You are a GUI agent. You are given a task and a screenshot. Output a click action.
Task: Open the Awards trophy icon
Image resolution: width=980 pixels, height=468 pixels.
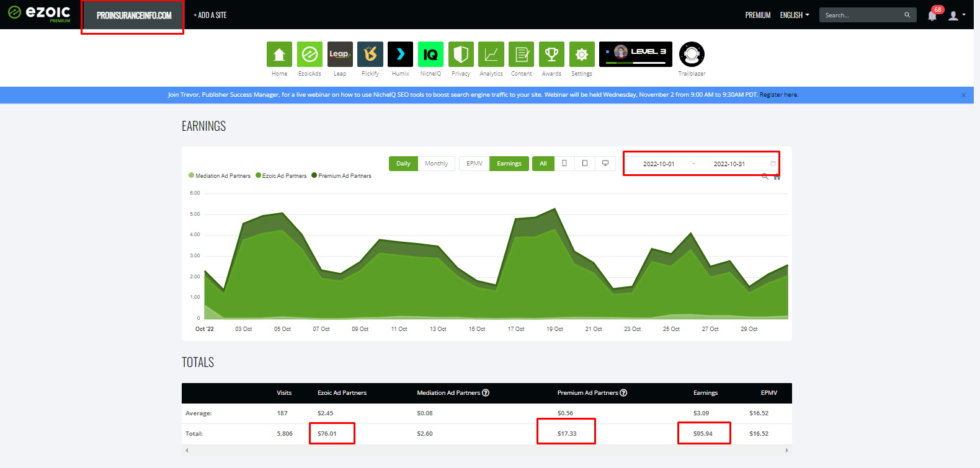[x=551, y=55]
